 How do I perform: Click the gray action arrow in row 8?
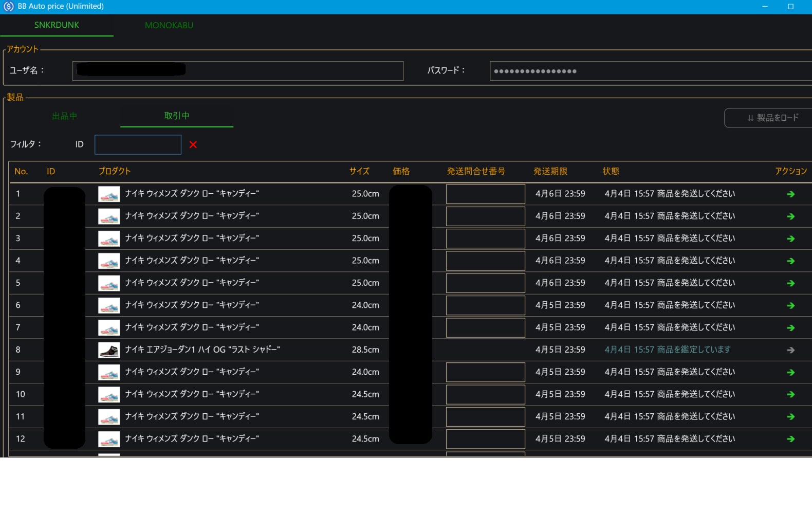click(790, 350)
